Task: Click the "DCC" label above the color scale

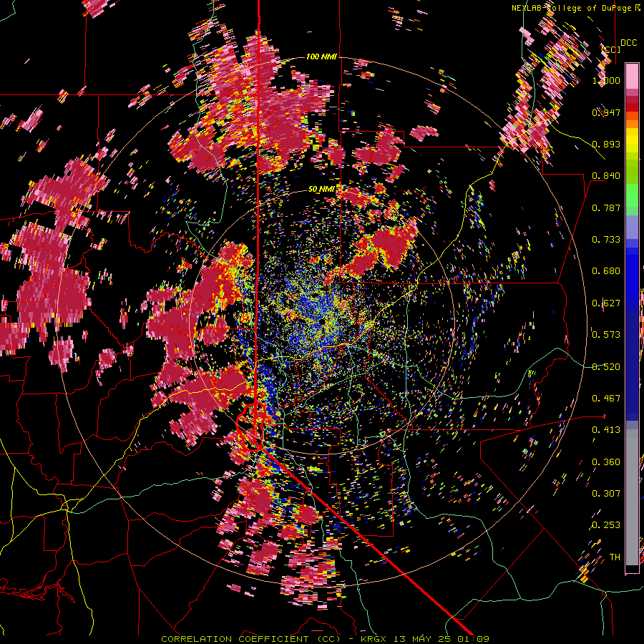Action: (628, 43)
